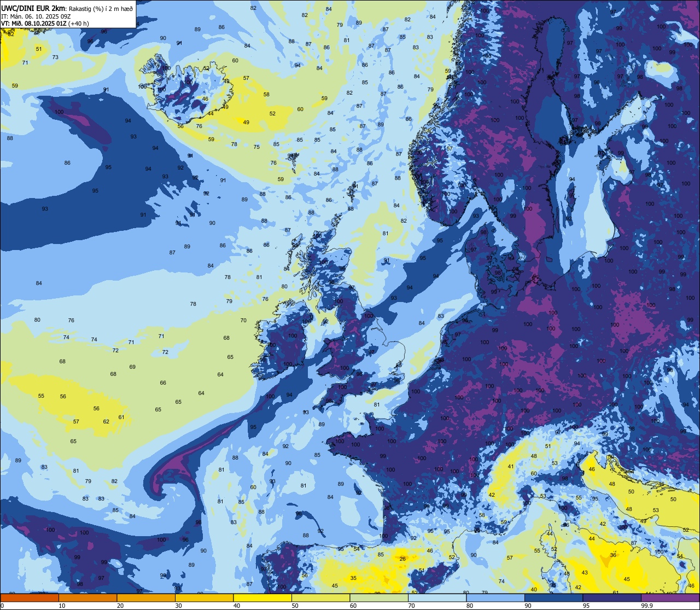Pick the navy 95–99.9 legend swatch
The image size is (700, 610).
[x=612, y=597]
